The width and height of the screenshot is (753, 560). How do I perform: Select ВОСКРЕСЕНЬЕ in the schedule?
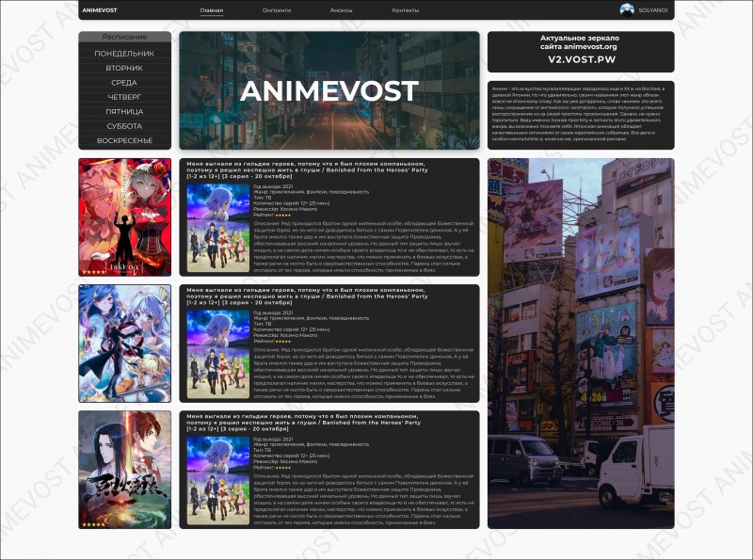124,141
